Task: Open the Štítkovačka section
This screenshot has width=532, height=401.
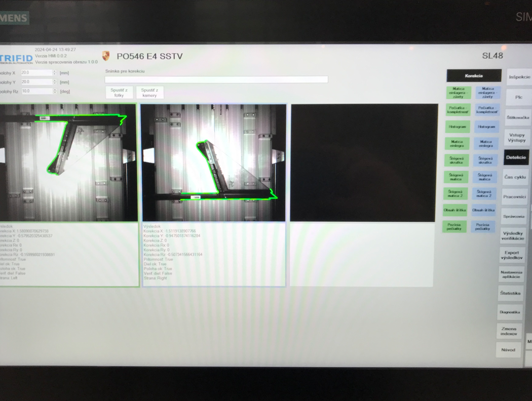Action: pyautogui.click(x=517, y=117)
